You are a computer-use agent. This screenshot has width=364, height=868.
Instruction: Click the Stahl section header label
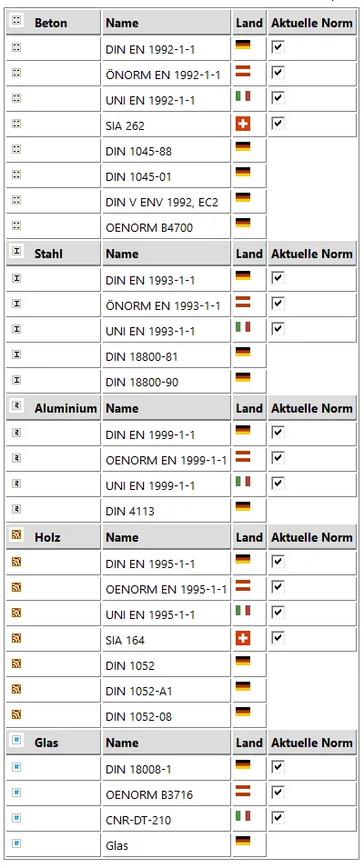pyautogui.click(x=48, y=254)
